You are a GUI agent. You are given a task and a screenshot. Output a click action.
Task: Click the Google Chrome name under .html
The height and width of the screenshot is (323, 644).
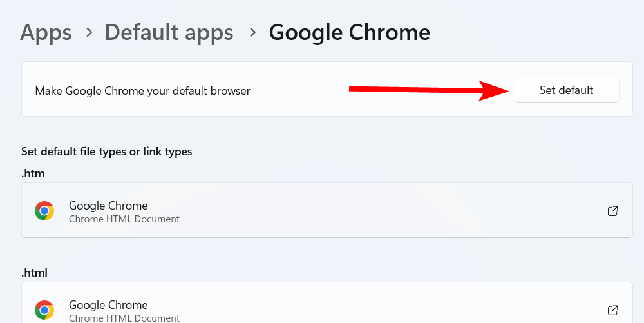[x=108, y=305]
